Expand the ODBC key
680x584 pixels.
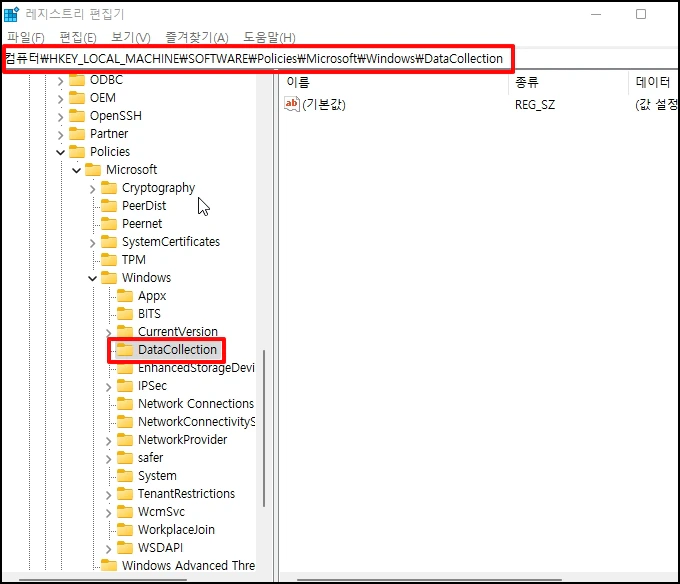(x=61, y=81)
